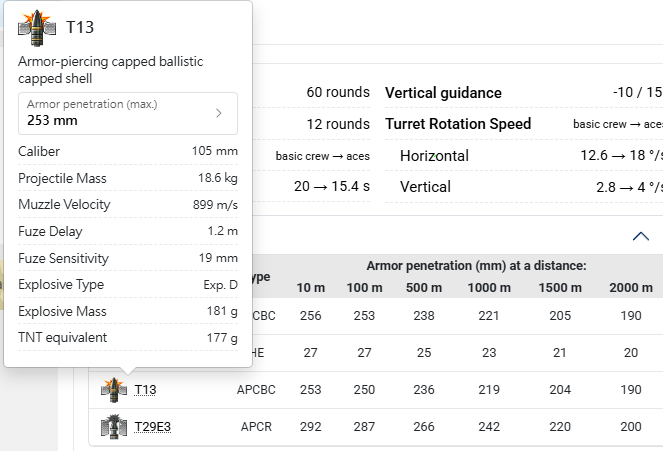Click the right chevron in Armor penetration box
The image size is (663, 451).
tap(219, 113)
